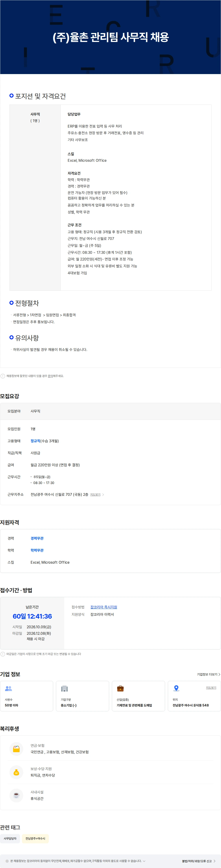221x868 pixels.
Task: Select the 전남광주>여수시 tag
Action: click(x=35, y=838)
